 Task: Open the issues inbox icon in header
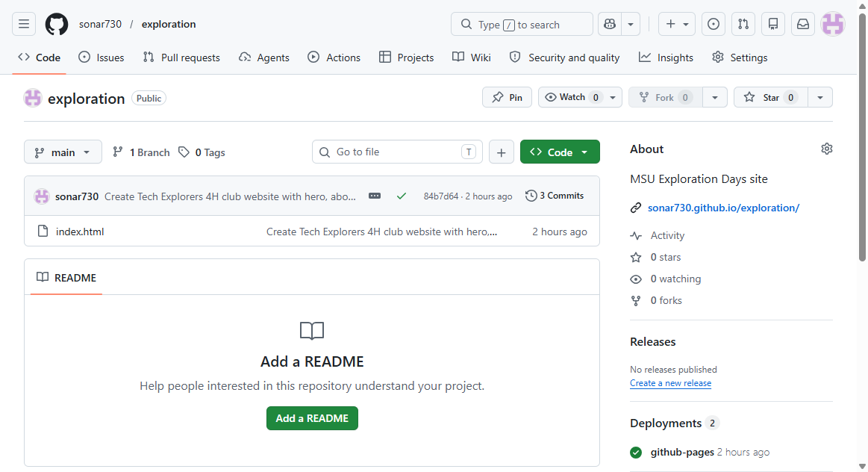[714, 24]
